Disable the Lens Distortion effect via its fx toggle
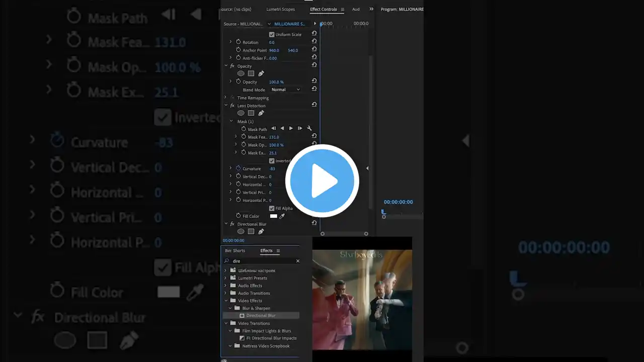Image resolution: width=644 pixels, height=362 pixels. pos(232,106)
